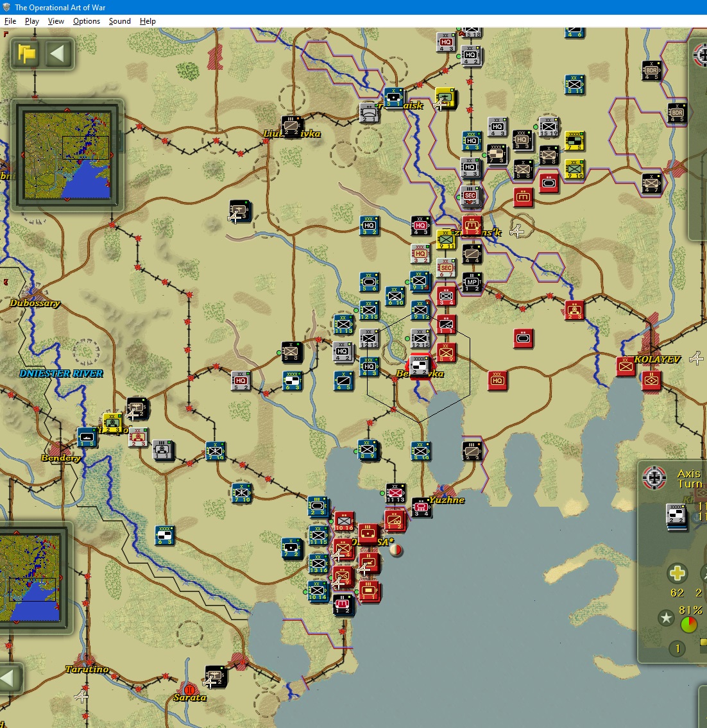Click the left-arrow button beside the flags button
This screenshot has height=728, width=707.
point(58,54)
